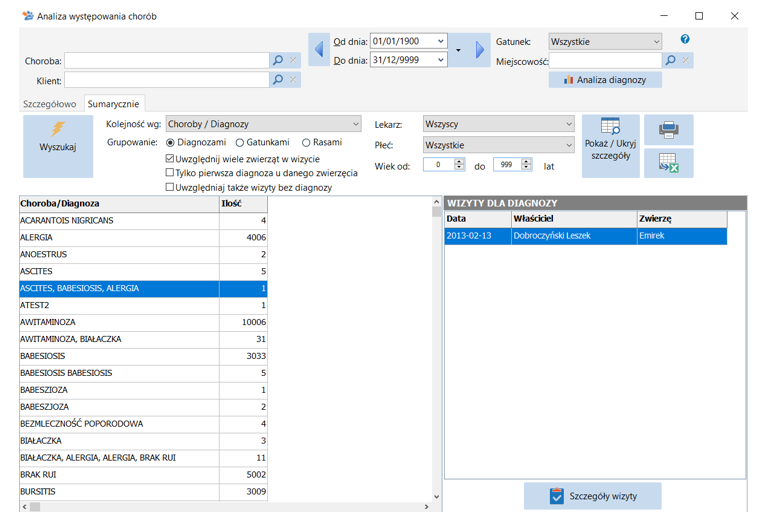Select the ASCITES, BABESIOSIS, ALERGIA row

143,288
